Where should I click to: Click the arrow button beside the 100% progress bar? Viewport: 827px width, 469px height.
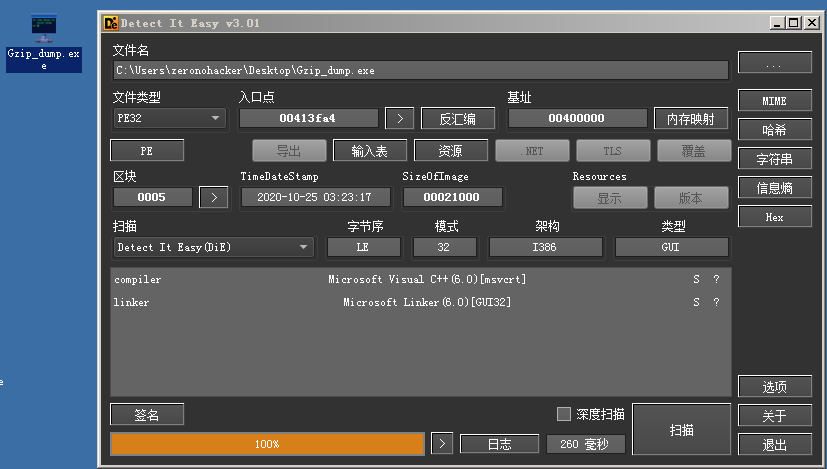tap(442, 444)
